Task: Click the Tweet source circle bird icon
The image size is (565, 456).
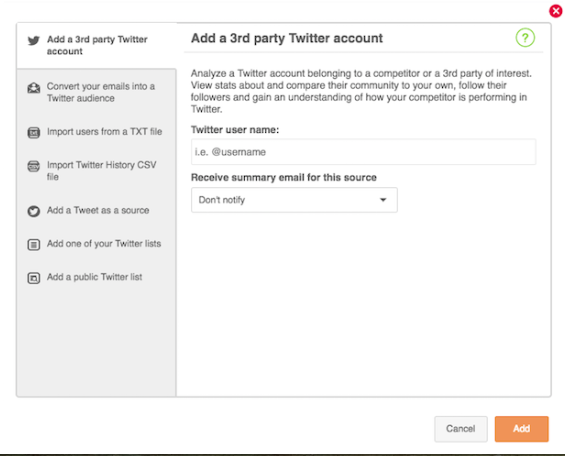Action: (34, 211)
